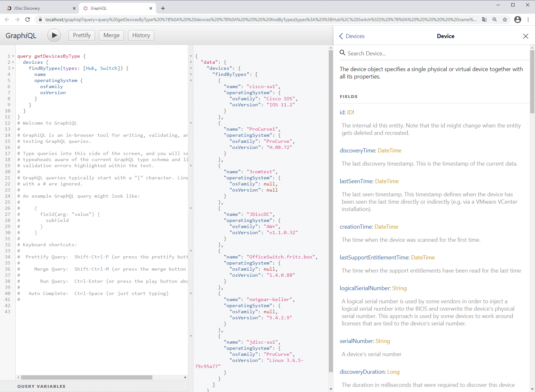Image resolution: width=535 pixels, height=392 pixels.
Task: Run the query using the play button
Action: [54, 35]
